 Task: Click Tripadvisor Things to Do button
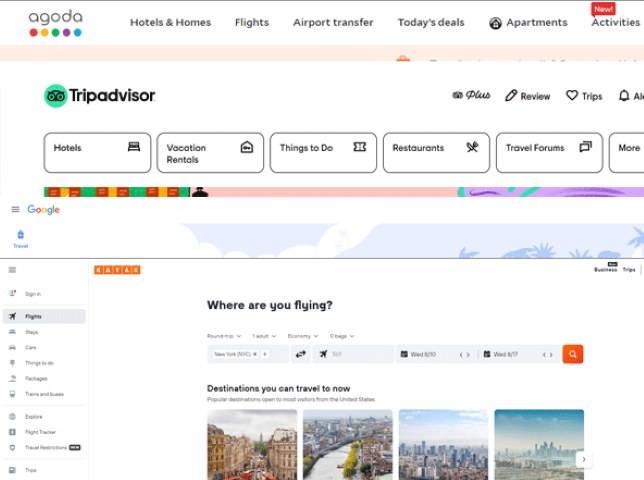[323, 152]
